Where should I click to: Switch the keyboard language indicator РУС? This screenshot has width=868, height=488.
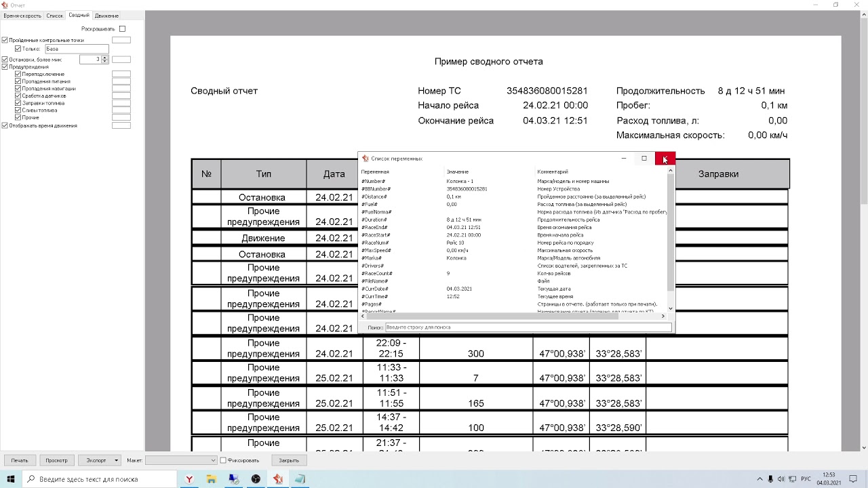click(x=806, y=479)
